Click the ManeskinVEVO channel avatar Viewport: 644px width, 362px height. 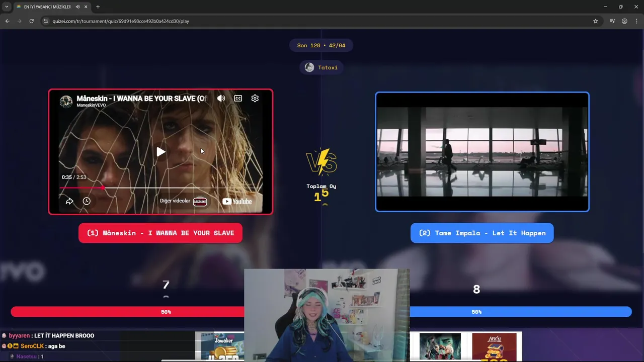[66, 101]
